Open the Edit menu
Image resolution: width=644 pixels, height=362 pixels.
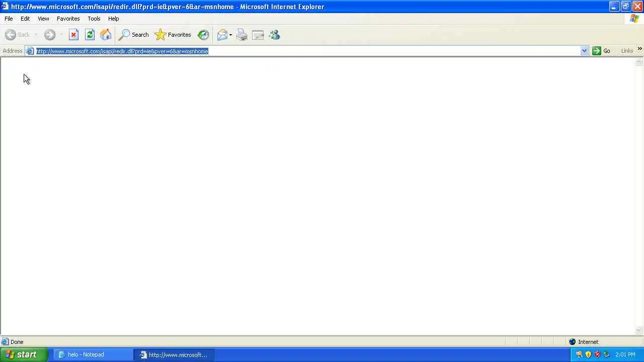[25, 19]
